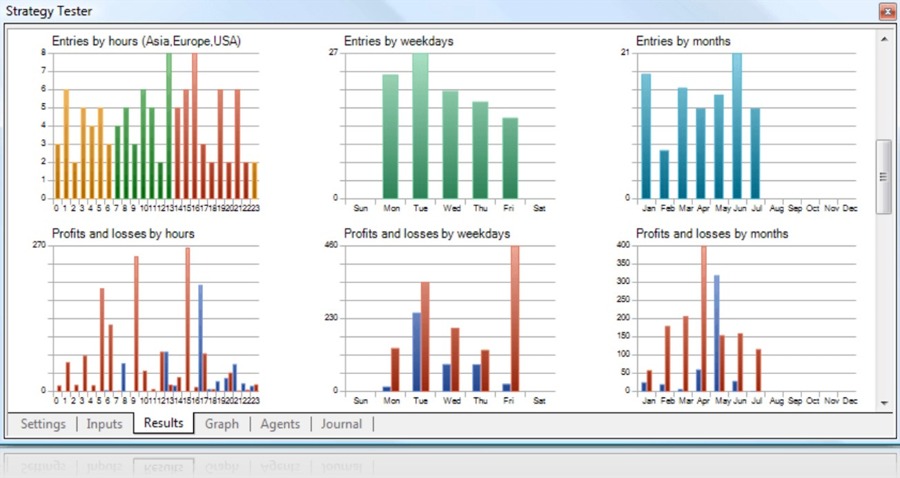The width and height of the screenshot is (900, 478).
Task: Click the Fri bar in Entries by weekdays
Action: pyautogui.click(x=510, y=158)
